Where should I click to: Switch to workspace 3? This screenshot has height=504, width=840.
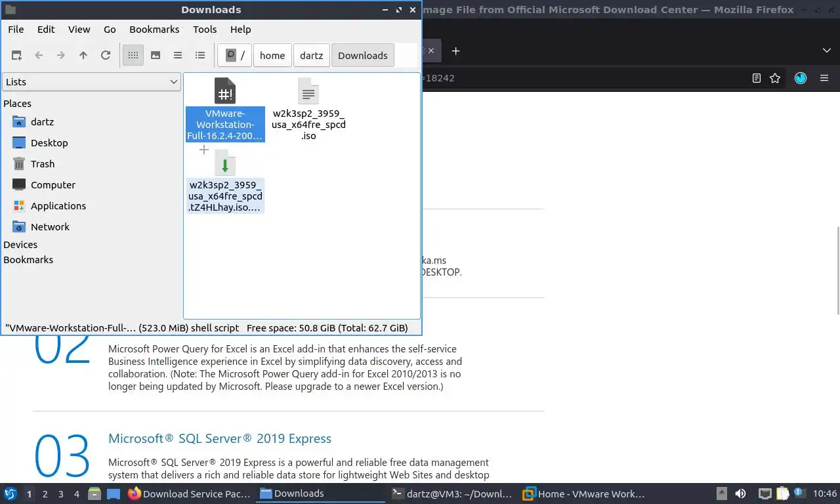pos(61,493)
